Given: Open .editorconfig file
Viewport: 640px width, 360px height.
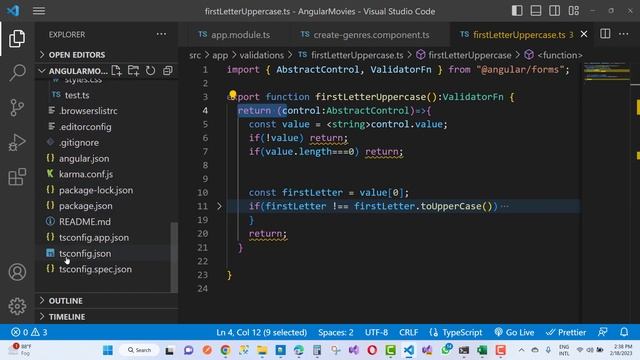Looking at the screenshot, I should point(85,127).
